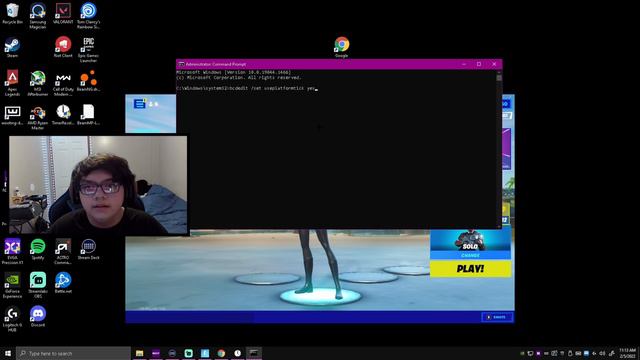640x360 pixels.
Task: Select the Spotify desktop icon
Action: (38, 249)
